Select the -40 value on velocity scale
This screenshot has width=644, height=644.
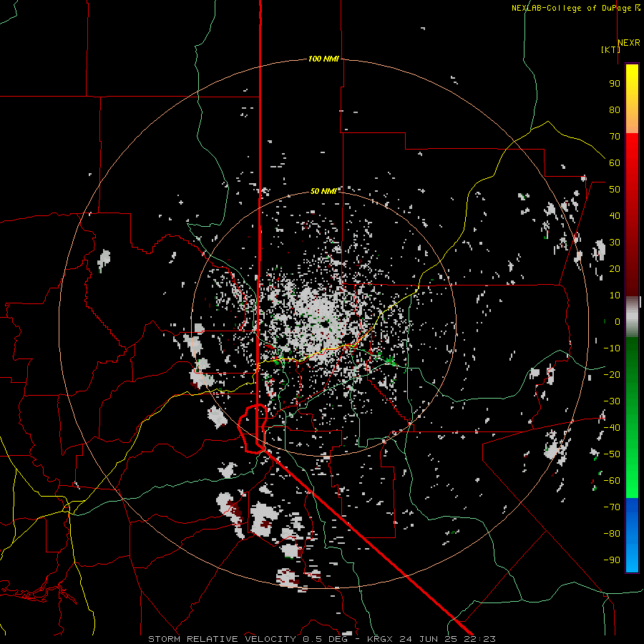[612, 428]
